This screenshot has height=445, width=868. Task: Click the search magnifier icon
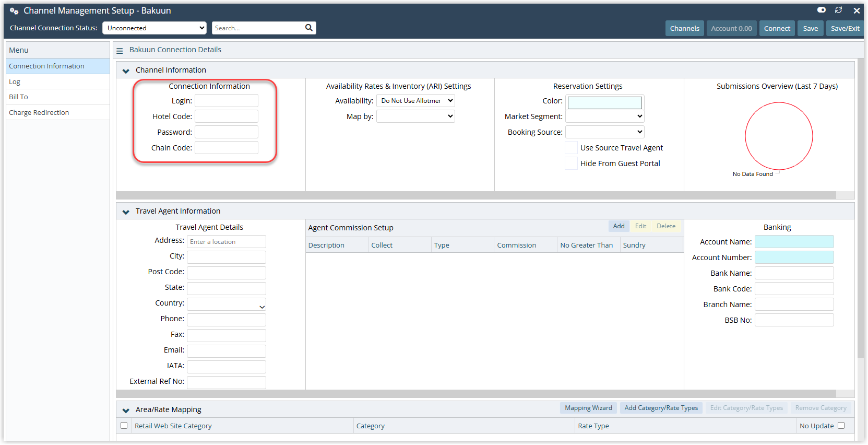(x=309, y=28)
